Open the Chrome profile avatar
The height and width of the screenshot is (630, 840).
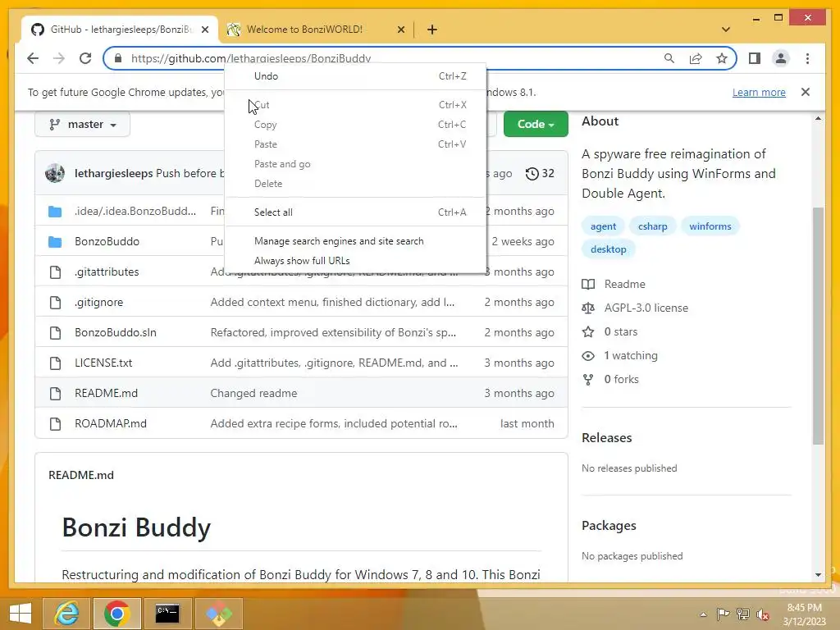click(x=781, y=58)
